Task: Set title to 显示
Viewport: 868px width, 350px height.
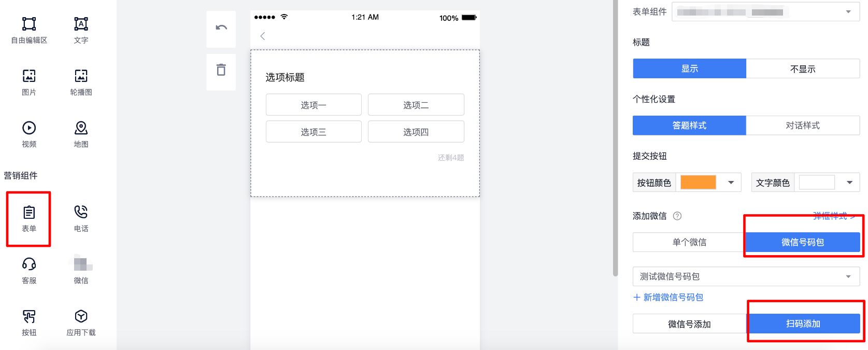Action: coord(689,68)
